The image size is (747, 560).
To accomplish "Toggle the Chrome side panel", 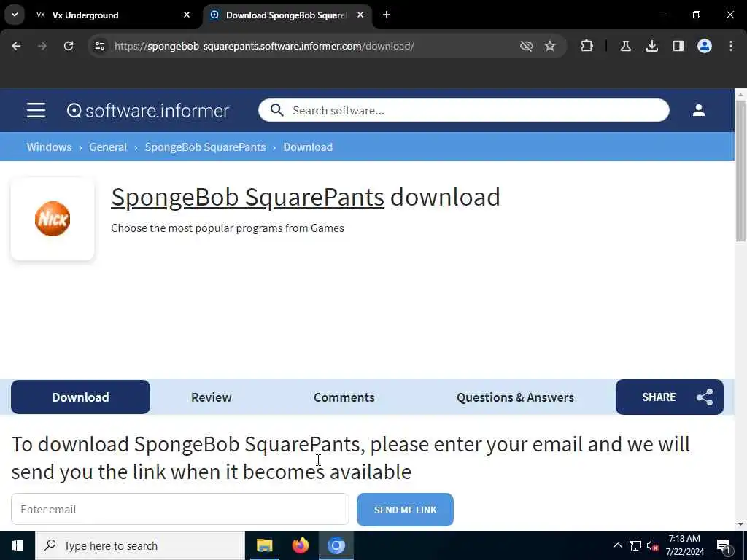I will [x=678, y=46].
